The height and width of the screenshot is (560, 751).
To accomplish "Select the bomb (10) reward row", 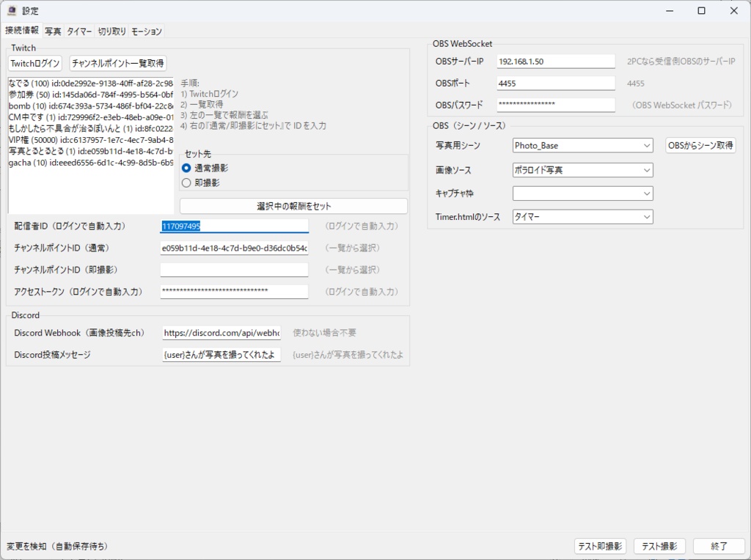I will point(90,106).
